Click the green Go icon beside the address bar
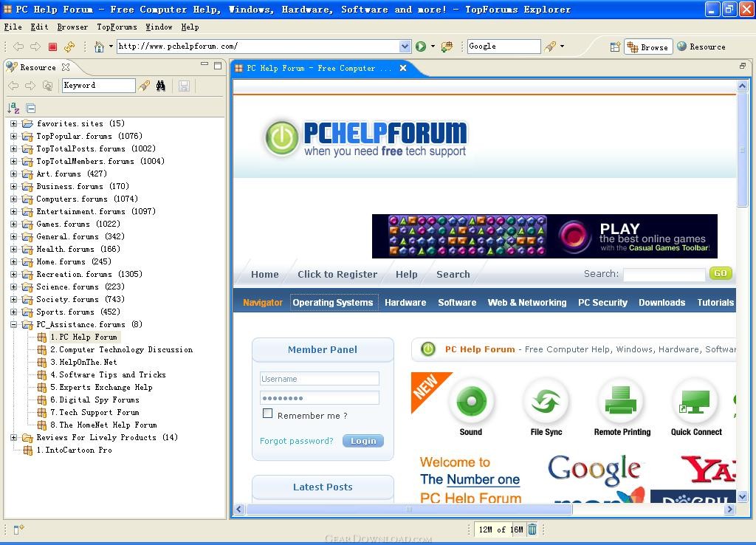 (x=421, y=47)
